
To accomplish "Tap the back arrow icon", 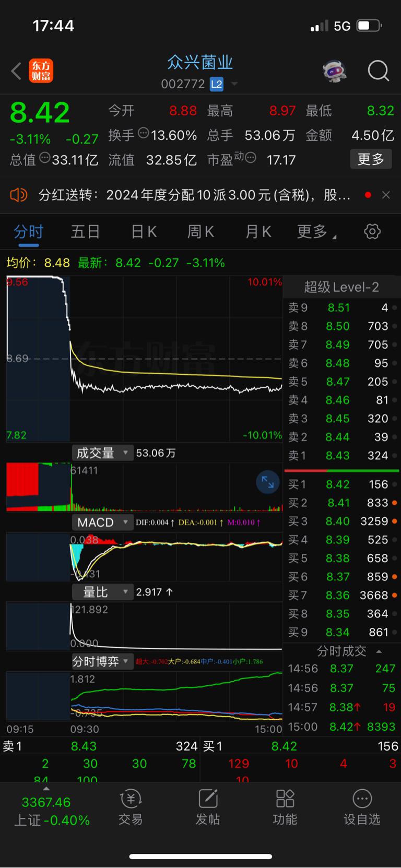I will [16, 71].
